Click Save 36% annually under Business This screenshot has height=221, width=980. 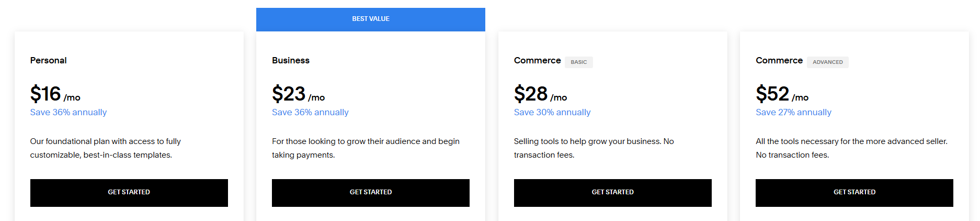[x=310, y=112]
